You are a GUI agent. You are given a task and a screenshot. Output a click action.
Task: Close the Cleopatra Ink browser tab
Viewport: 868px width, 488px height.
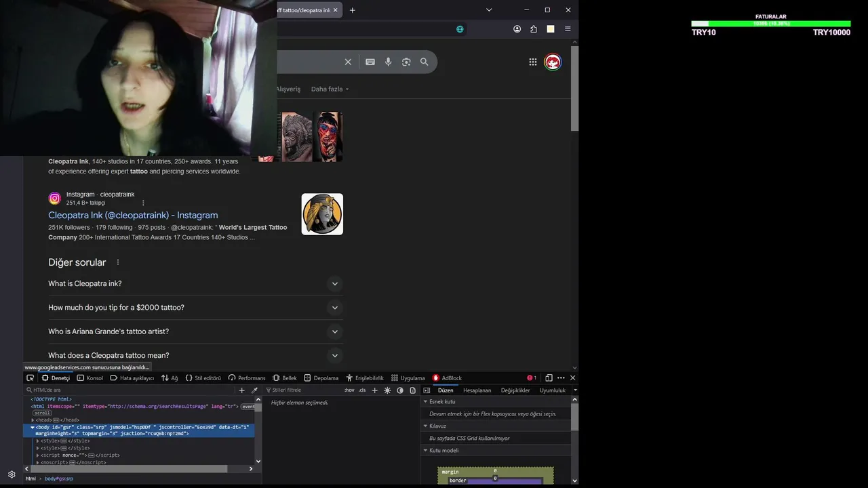(335, 10)
